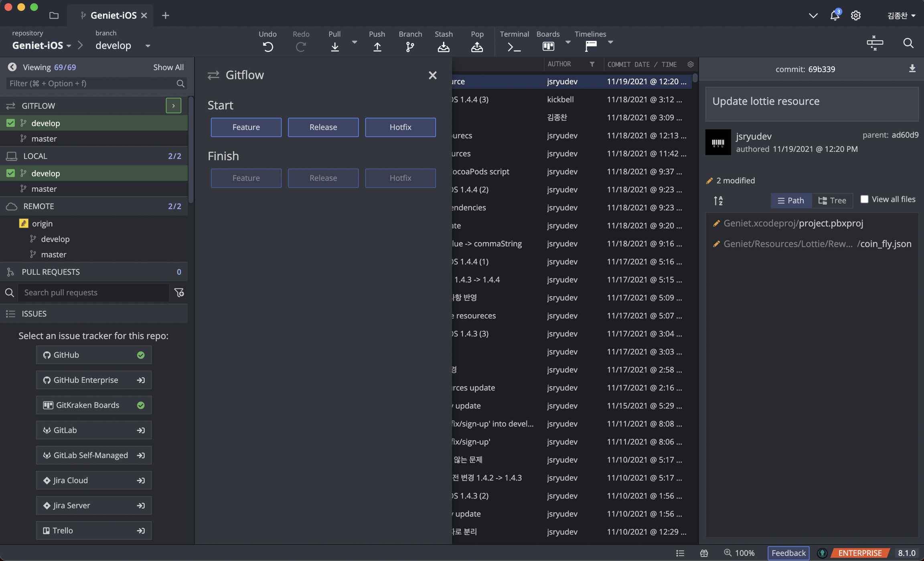Open the Terminal from toolbar
Screen dimensions: 924x561
coord(514,47)
